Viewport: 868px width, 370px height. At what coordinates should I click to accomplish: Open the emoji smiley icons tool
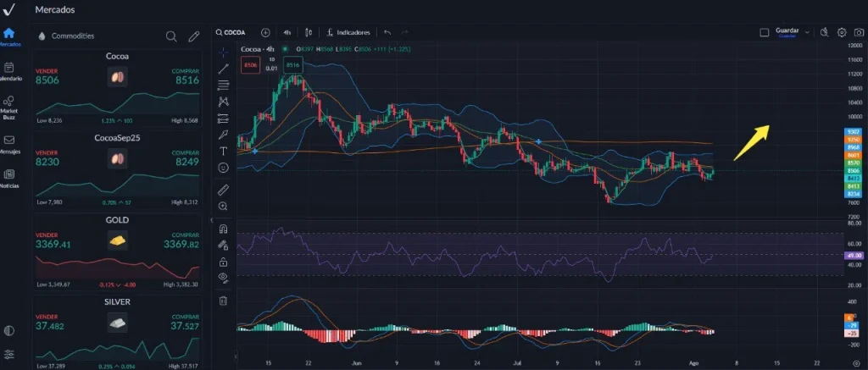223,168
